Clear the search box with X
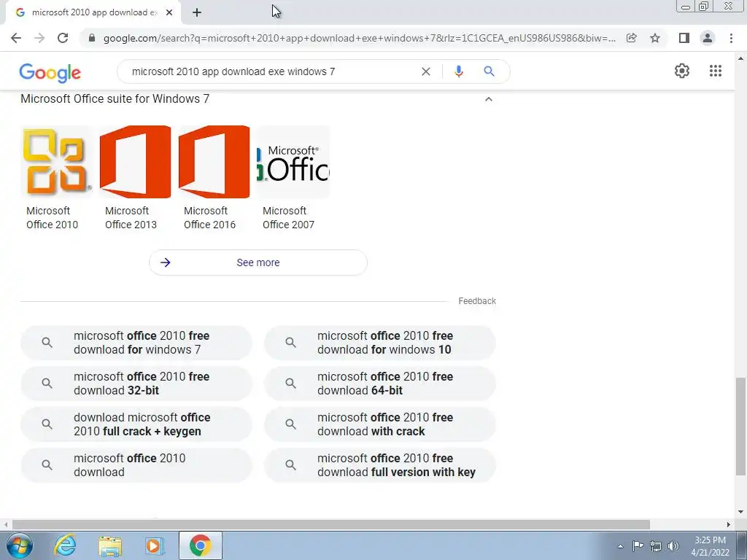This screenshot has height=560, width=747. click(x=426, y=71)
